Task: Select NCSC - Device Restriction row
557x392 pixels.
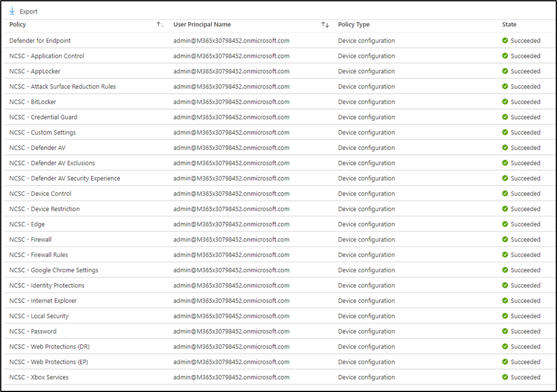Action: tap(280, 209)
